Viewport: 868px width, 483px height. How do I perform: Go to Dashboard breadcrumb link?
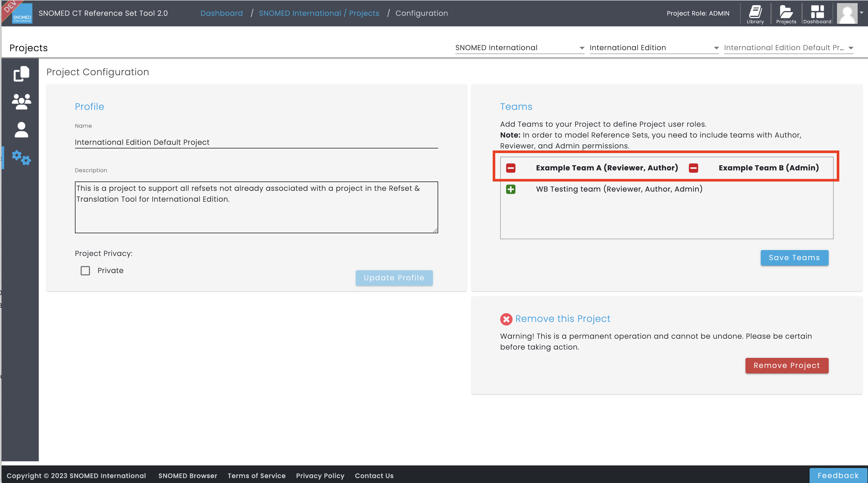coord(221,13)
